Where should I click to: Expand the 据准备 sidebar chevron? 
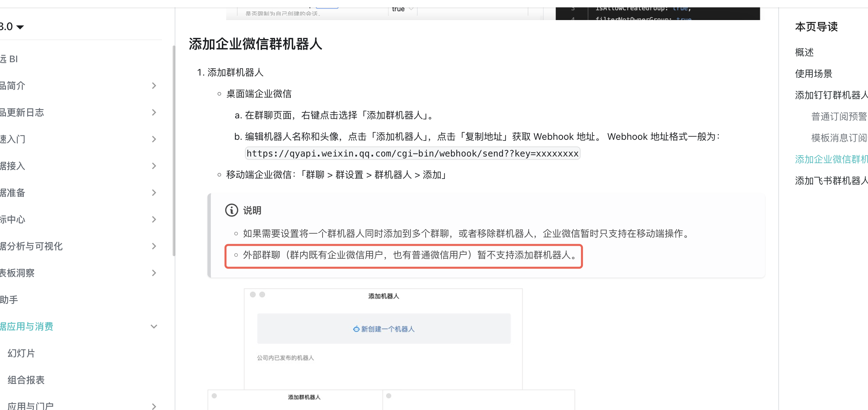tap(154, 193)
